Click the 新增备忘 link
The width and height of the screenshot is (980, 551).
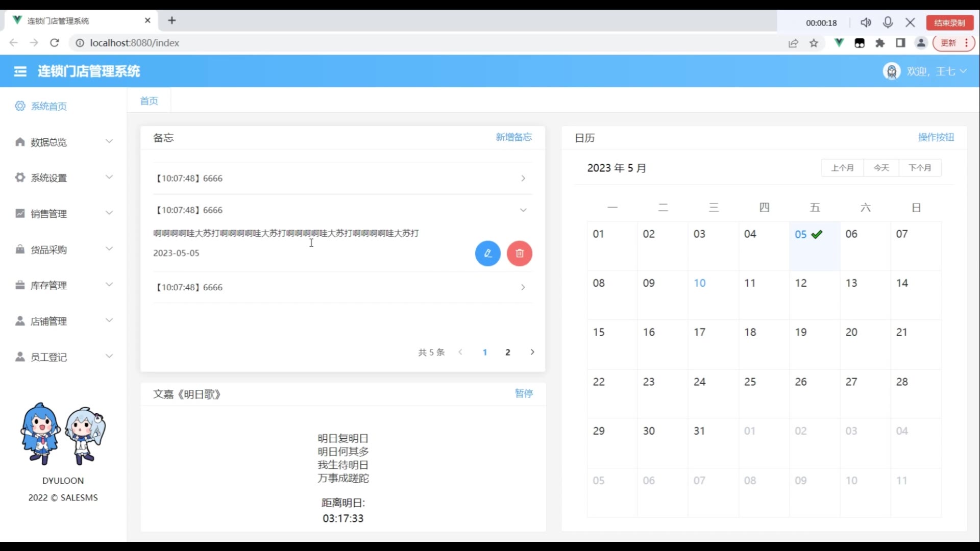click(x=513, y=137)
